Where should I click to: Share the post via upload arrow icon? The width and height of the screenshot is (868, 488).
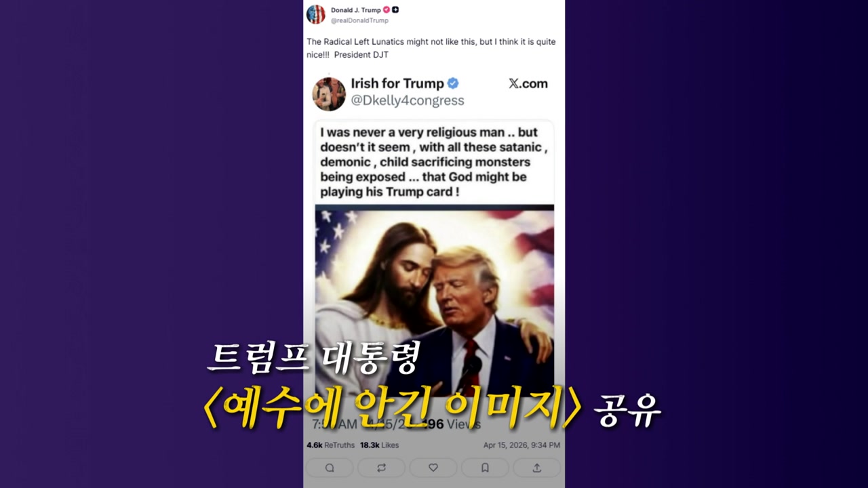(x=536, y=468)
